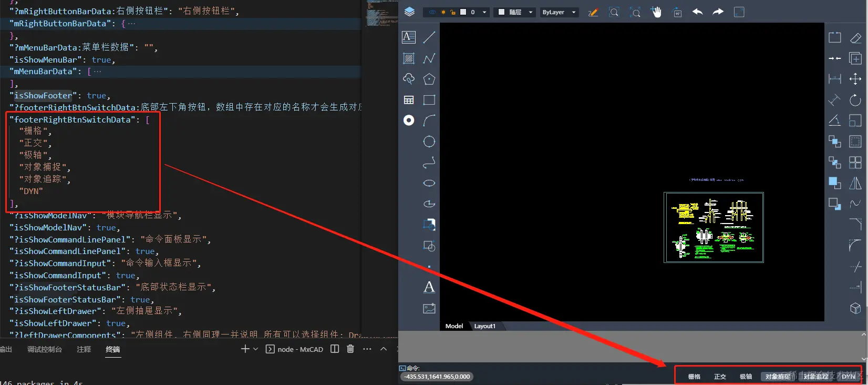Toggle layer 0 visibility eye icon
868x385 pixels.
point(432,12)
